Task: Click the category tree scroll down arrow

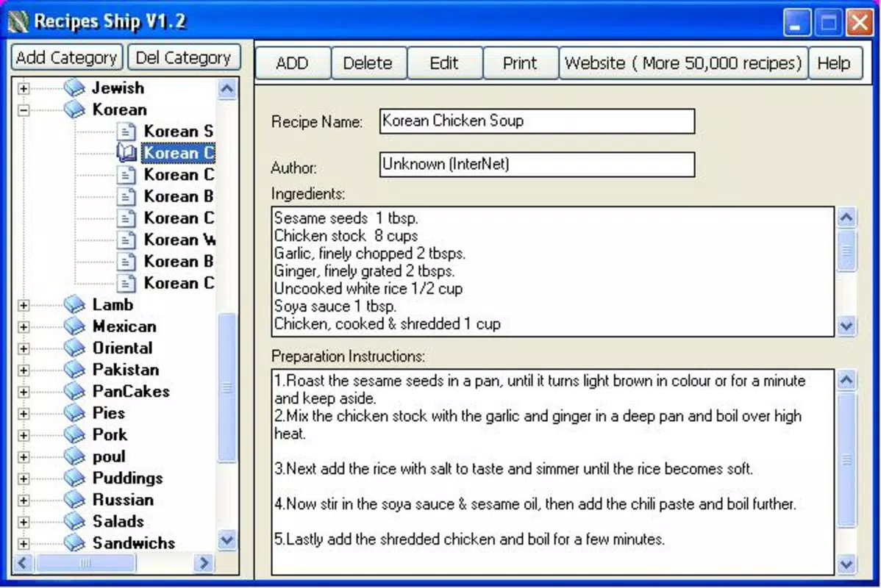Action: click(x=227, y=540)
